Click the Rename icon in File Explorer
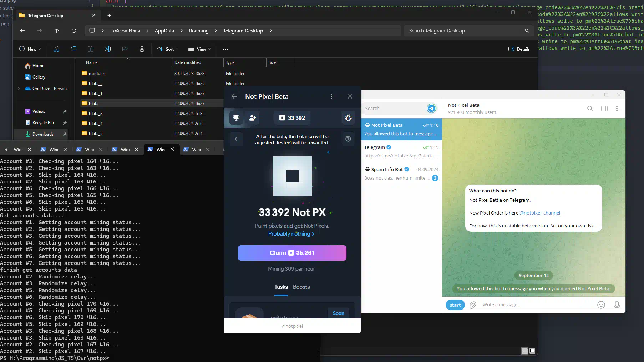644x362 pixels. [108, 49]
